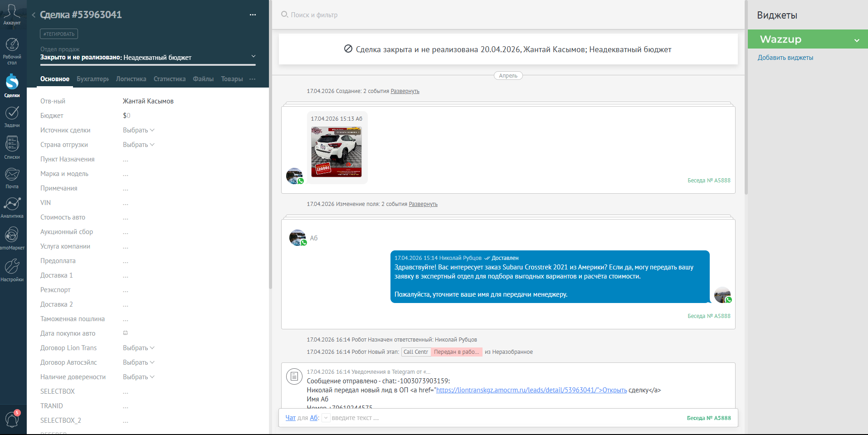This screenshot has height=435, width=868.
Task: Click the Аб recipient link in message box
Action: pyautogui.click(x=314, y=418)
